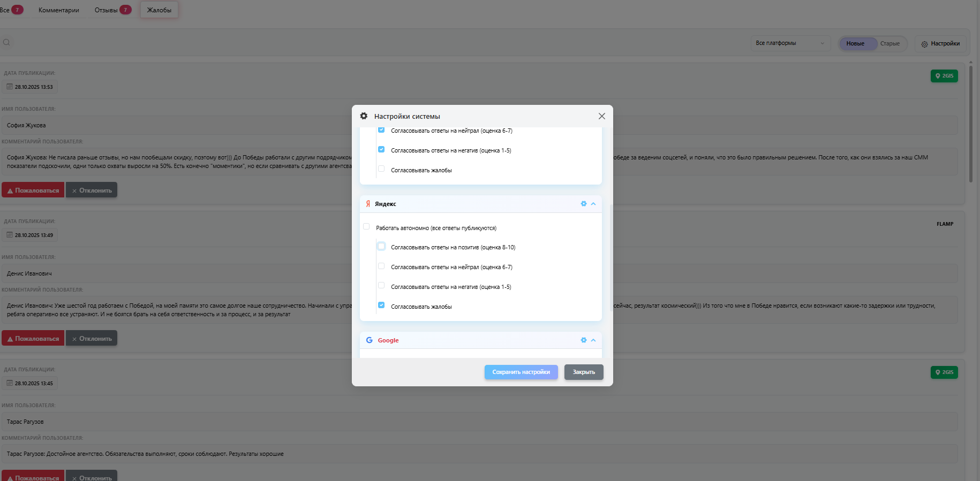The height and width of the screenshot is (481, 980).
Task: Check Яндекс Согласовывать ответы на позитив
Action: point(381,247)
